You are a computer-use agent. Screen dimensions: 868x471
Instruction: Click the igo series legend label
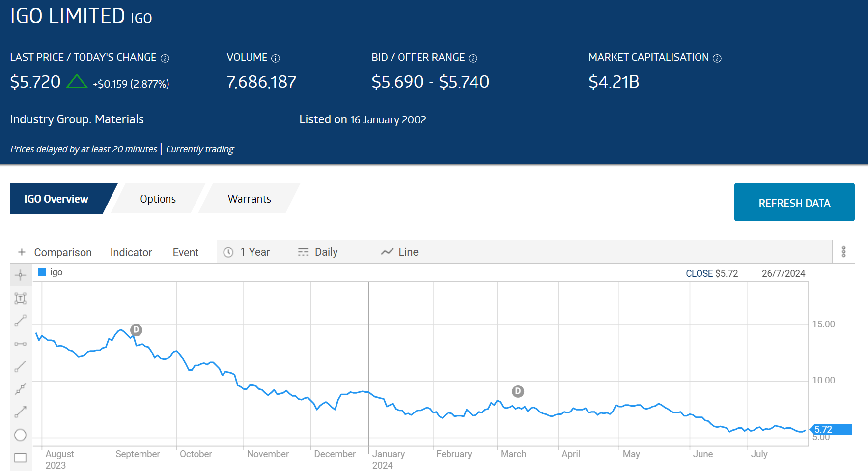[x=56, y=272]
